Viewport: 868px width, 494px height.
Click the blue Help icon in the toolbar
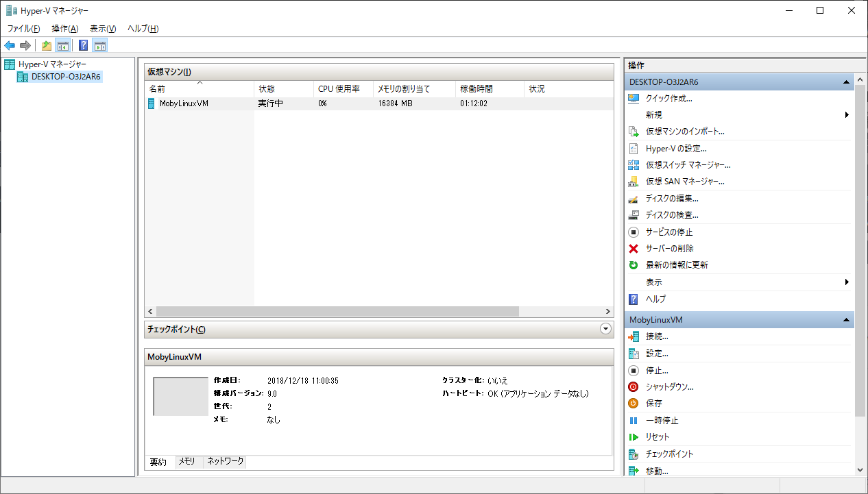click(x=83, y=46)
